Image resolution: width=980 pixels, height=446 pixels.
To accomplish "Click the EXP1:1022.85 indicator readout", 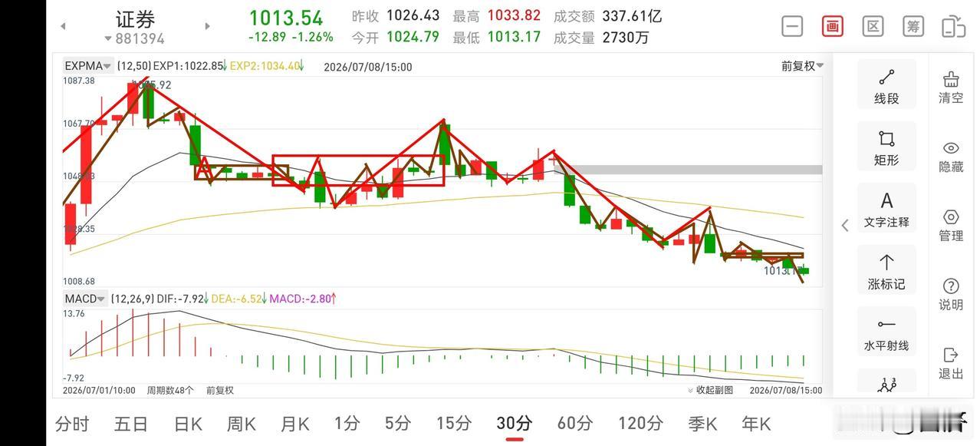I will click(190, 67).
